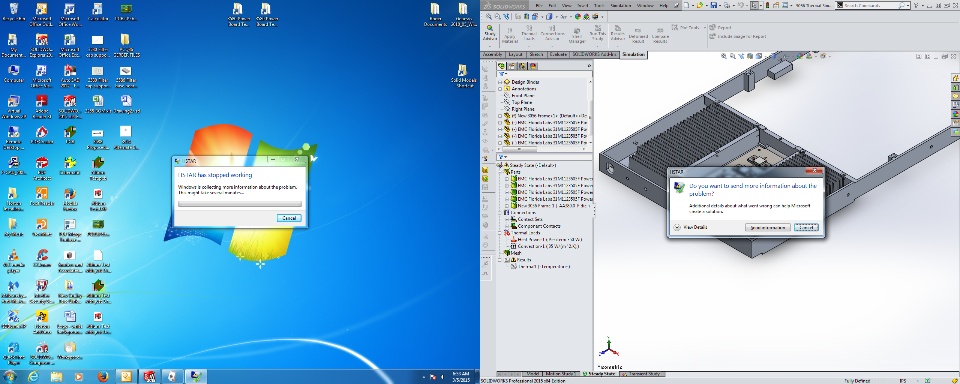Open Results Advisor in the toolbar

617,36
